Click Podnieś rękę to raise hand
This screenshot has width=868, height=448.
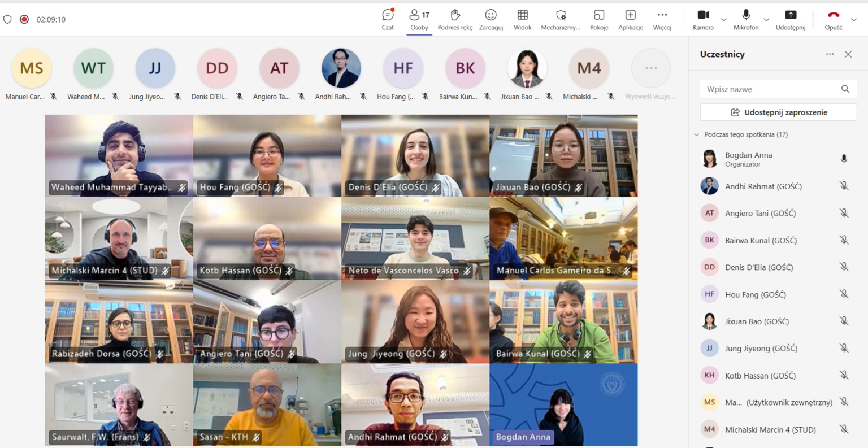pyautogui.click(x=455, y=19)
